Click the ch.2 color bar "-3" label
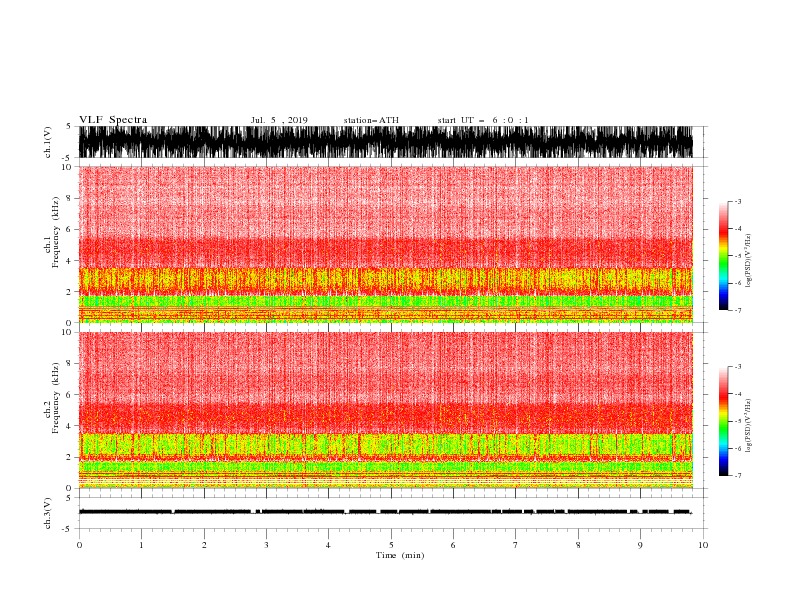This screenshot has height=612, width=792. coord(738,367)
